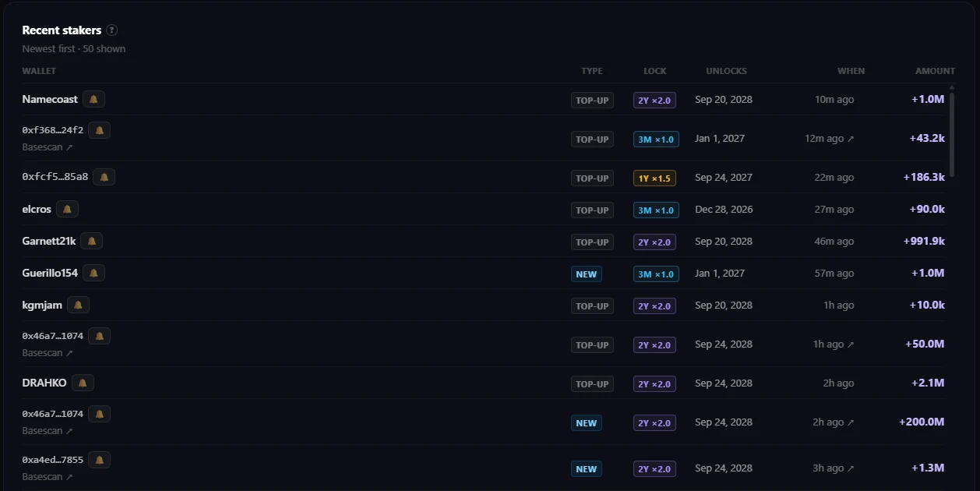Open Basescan link under 0xf368…24f2
980x491 pixels.
tap(48, 147)
